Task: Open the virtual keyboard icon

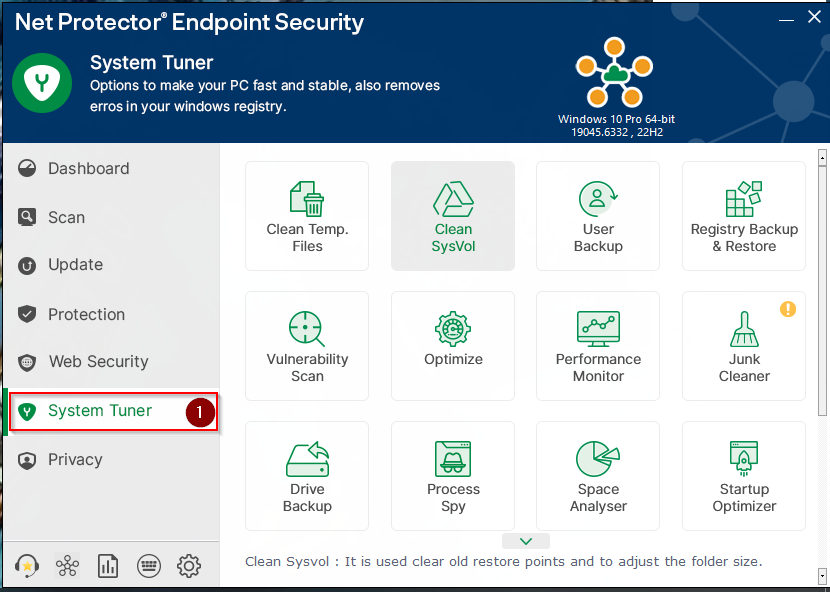Action: [149, 566]
